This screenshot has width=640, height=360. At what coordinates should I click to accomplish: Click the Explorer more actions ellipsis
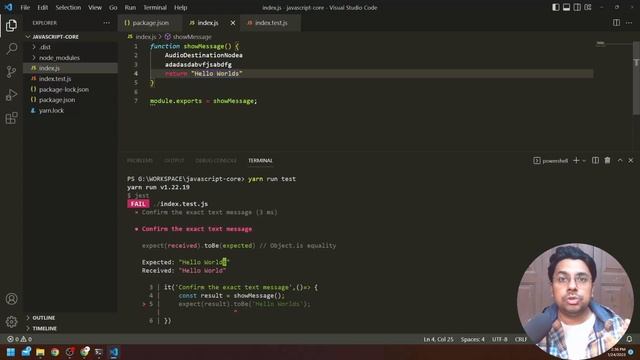click(107, 23)
